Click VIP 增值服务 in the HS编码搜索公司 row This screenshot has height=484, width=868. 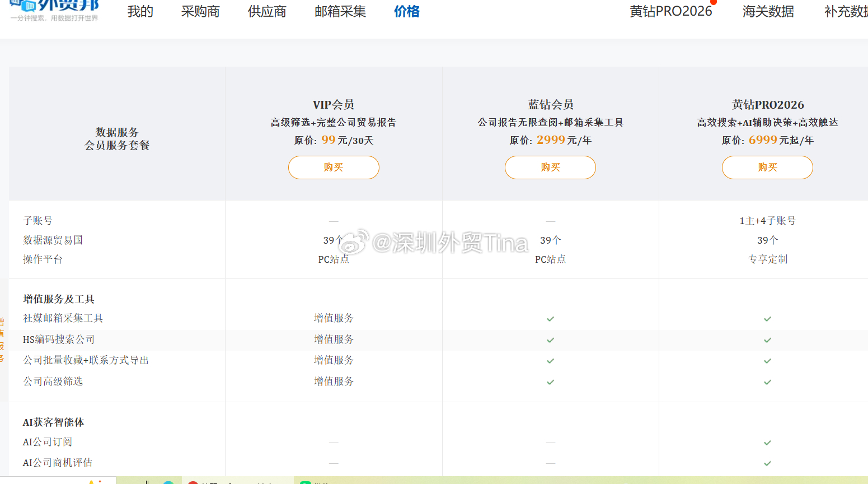tap(334, 339)
